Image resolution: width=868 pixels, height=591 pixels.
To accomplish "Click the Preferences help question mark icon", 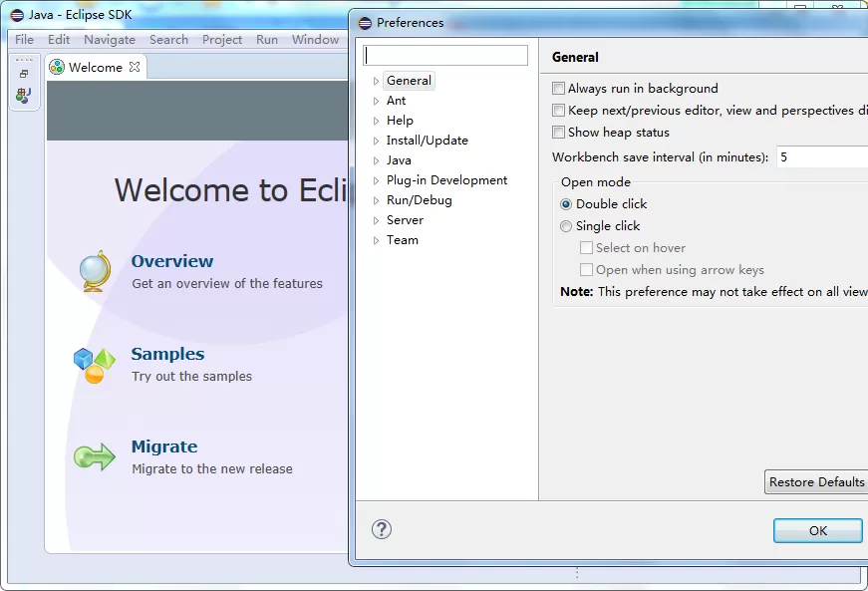I will [x=382, y=529].
